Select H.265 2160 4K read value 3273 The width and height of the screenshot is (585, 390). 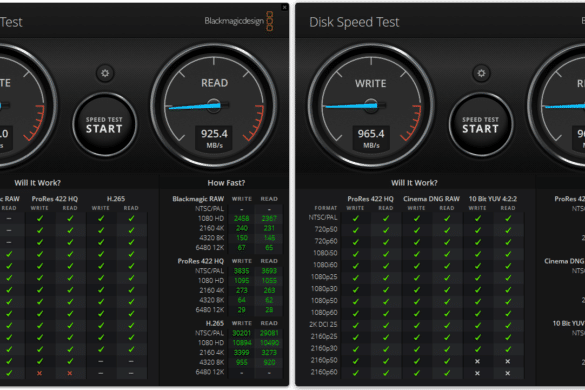coord(269,353)
